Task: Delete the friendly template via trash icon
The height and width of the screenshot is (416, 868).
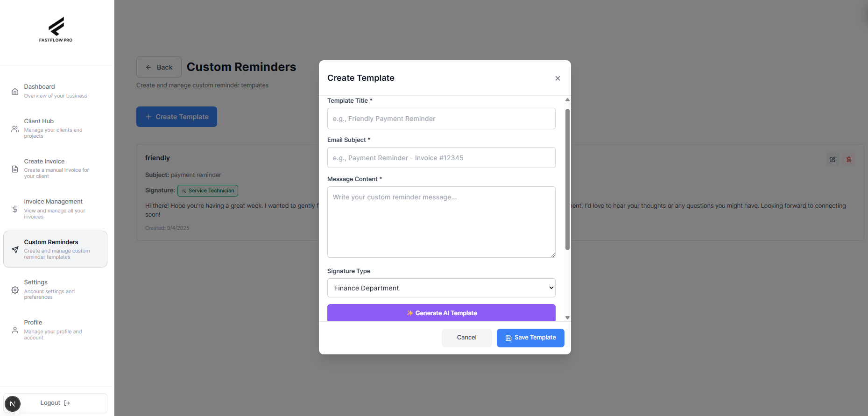Action: pos(849,159)
